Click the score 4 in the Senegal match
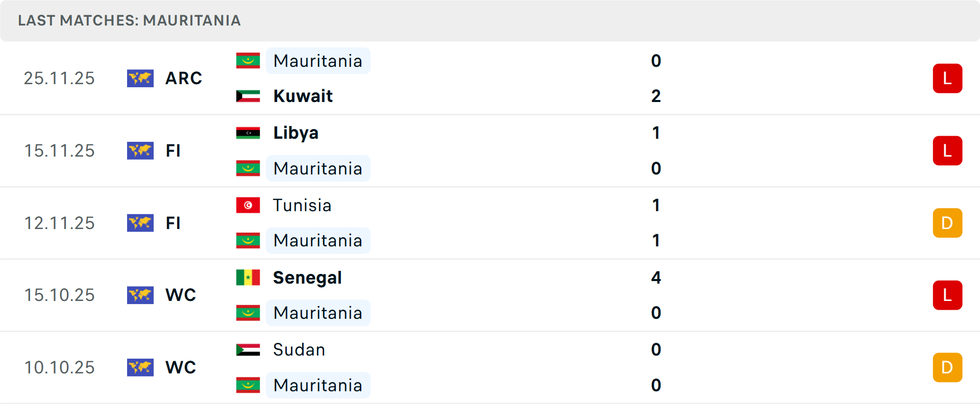980x404 pixels. [656, 278]
